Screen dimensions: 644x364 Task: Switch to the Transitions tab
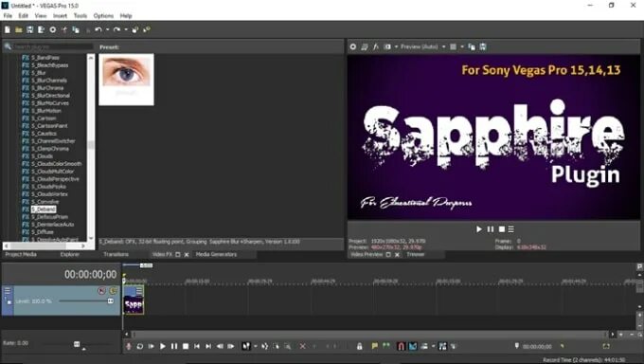click(116, 254)
